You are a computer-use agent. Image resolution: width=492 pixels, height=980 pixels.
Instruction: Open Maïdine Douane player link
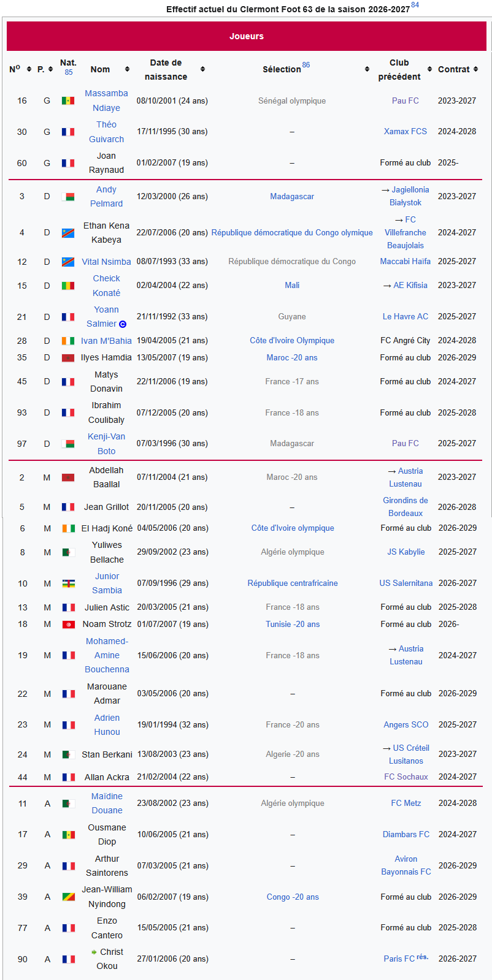107,803
